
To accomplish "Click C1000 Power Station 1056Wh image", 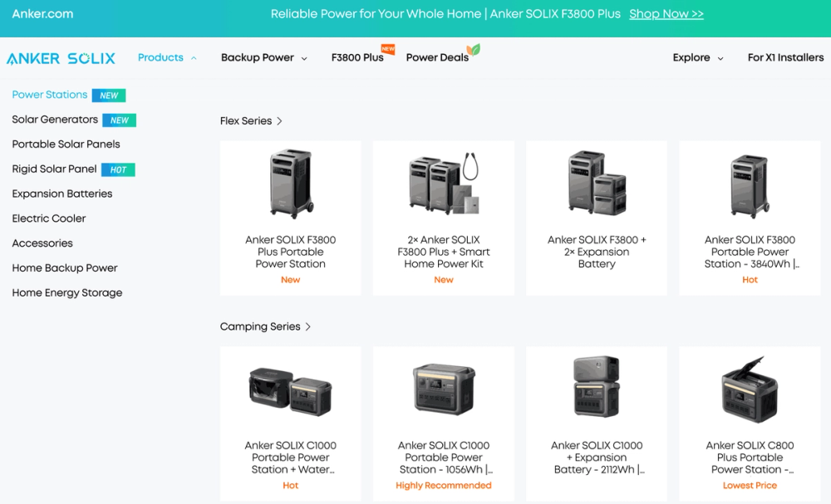I will [444, 389].
